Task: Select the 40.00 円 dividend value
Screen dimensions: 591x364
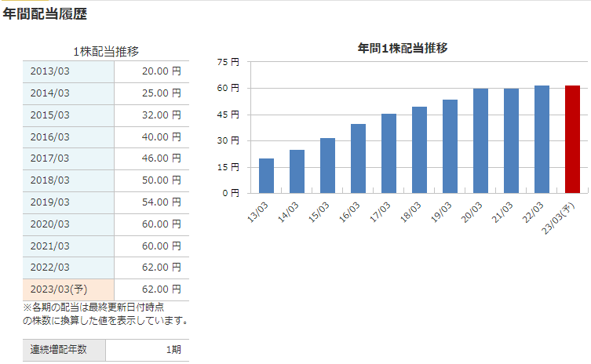Action: coord(162,136)
